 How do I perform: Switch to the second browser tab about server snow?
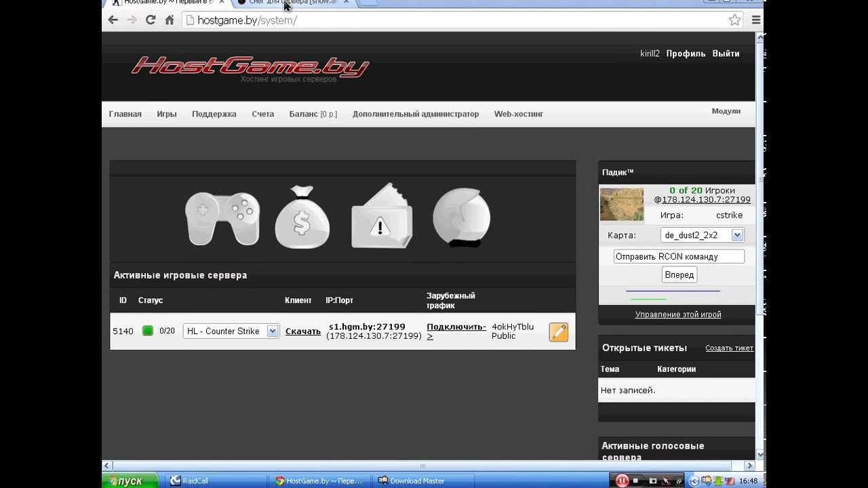tap(293, 3)
